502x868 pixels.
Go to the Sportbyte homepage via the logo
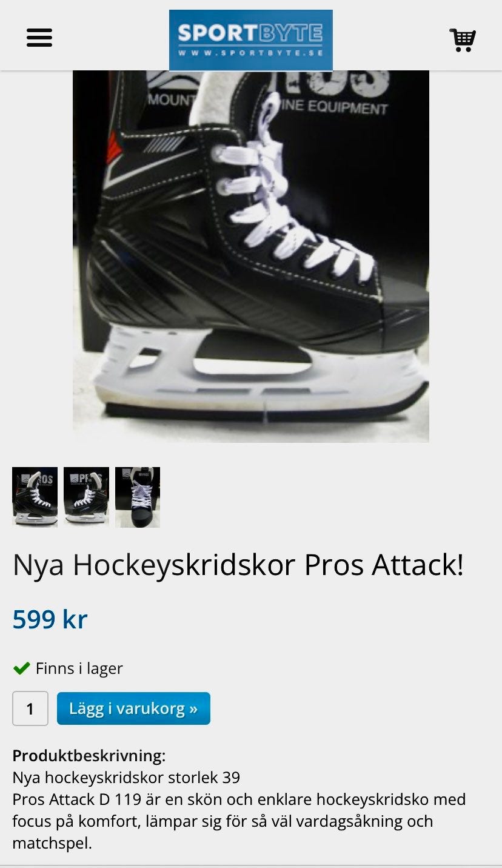pyautogui.click(x=250, y=40)
